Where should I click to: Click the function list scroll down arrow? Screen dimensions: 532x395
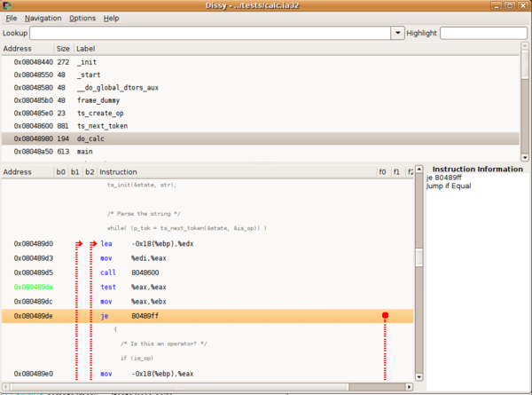[525, 157]
